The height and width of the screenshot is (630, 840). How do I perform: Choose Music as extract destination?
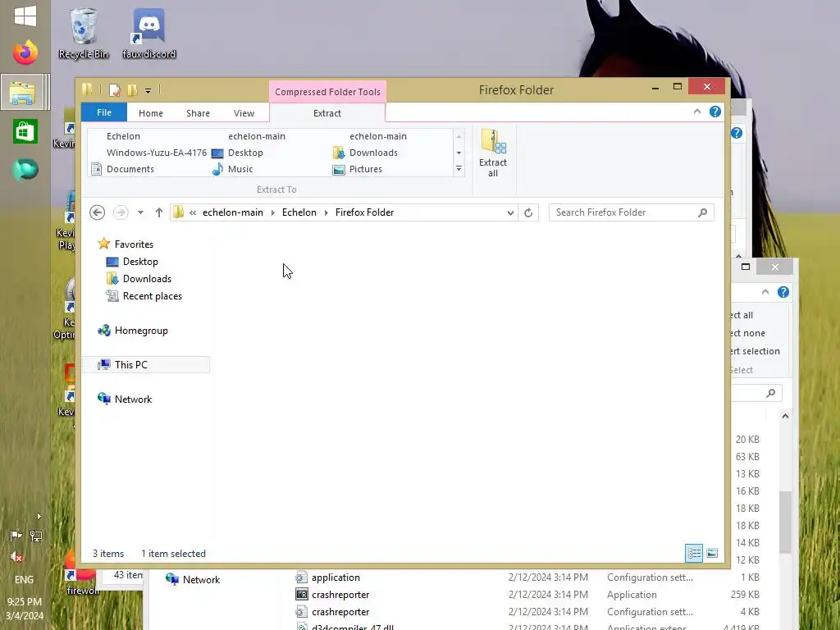(240, 169)
